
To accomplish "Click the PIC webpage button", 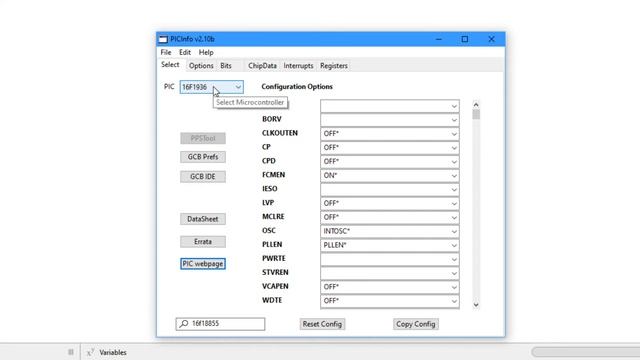I will (203, 264).
